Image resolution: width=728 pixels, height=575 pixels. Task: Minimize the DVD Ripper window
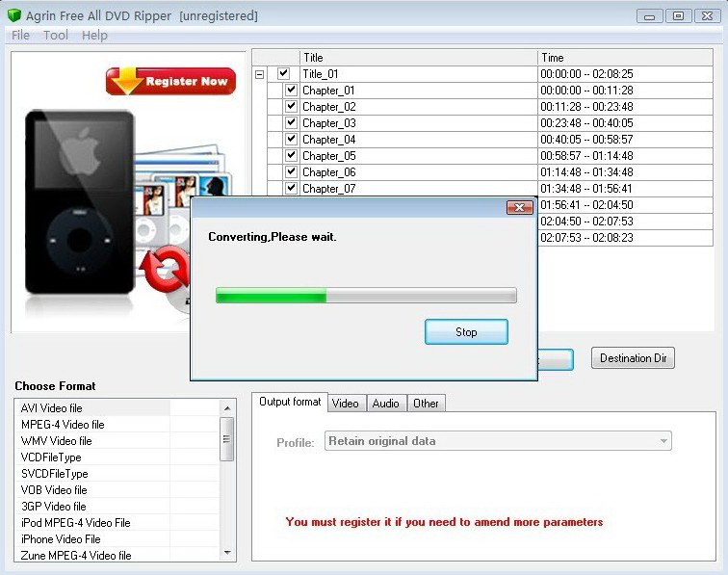[650, 16]
